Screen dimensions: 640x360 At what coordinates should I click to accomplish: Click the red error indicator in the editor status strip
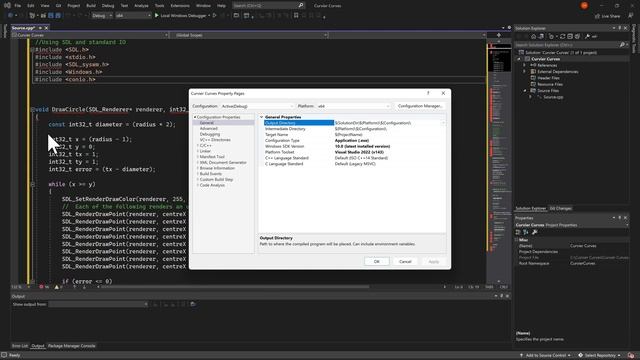[x=41, y=287]
